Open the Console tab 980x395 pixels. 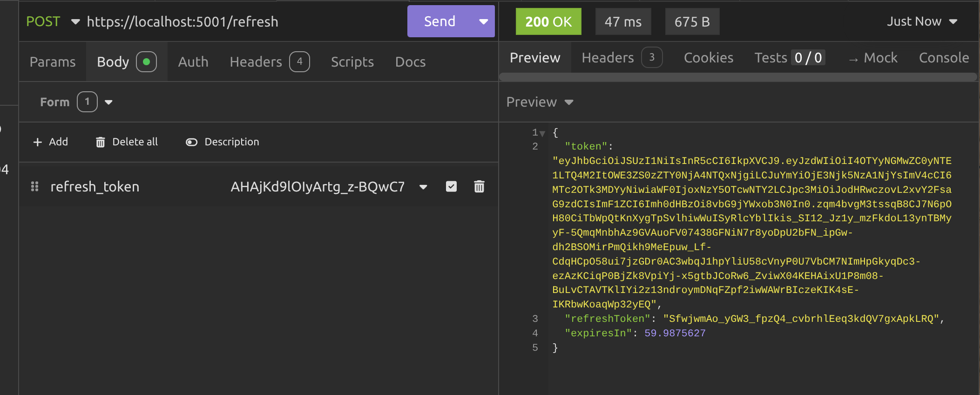coord(944,58)
